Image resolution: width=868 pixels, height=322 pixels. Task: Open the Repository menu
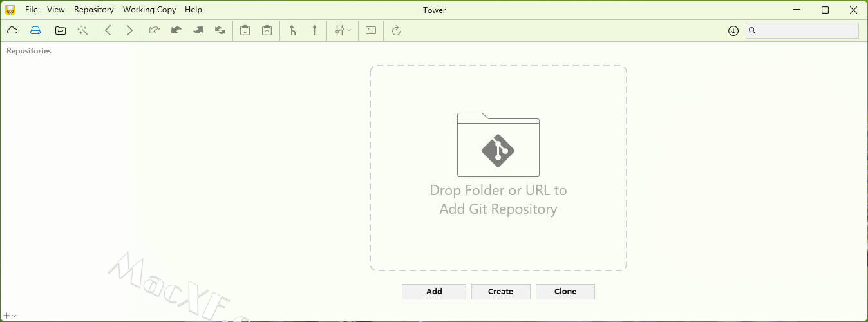pyautogui.click(x=94, y=10)
